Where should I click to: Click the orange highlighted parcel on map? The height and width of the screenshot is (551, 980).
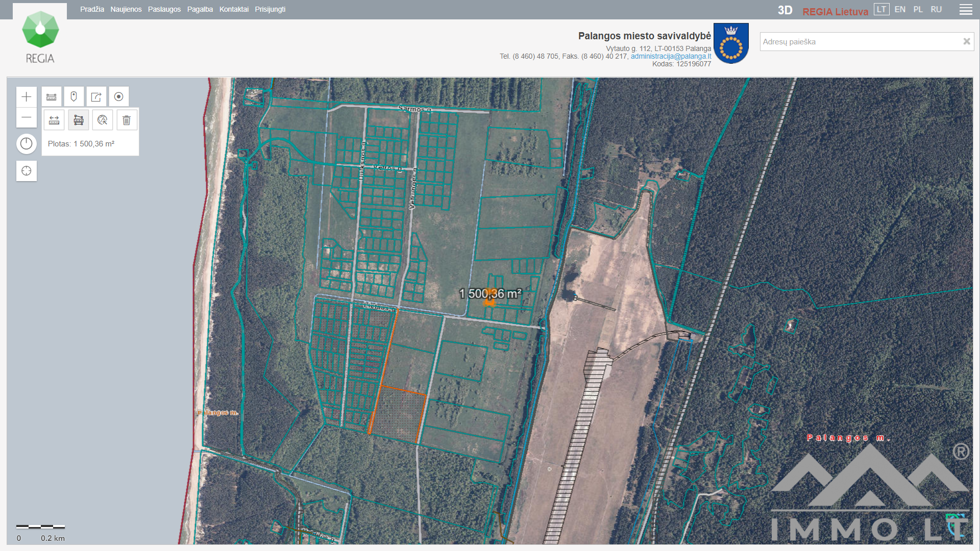point(398,413)
